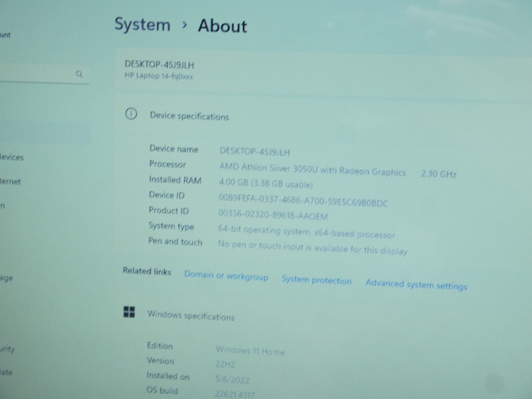Select the AMD Athlon Silver 3050U processor text

click(313, 169)
